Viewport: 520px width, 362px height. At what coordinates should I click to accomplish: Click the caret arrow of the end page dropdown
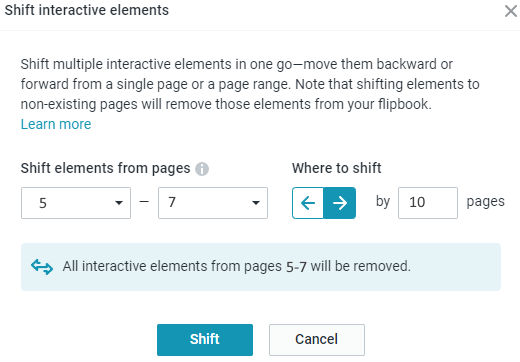[256, 203]
